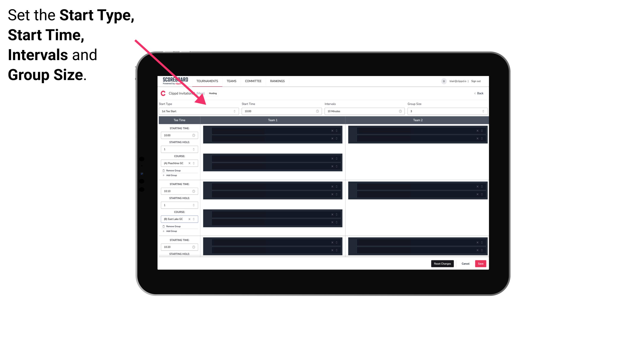The width and height of the screenshot is (644, 346).
Task: Click the Starting Hole stepper for 10:00
Action: [194, 149]
